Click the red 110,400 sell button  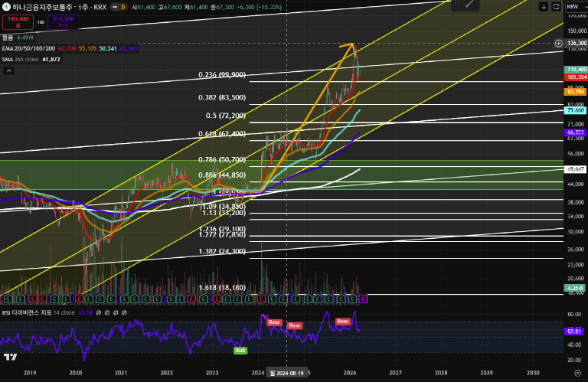point(18,22)
